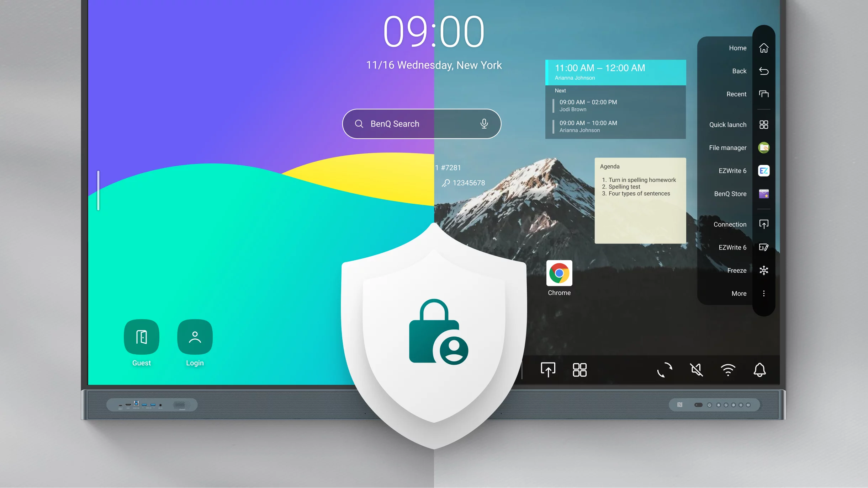Tap the WiFi status icon
The image size is (868, 488).
pyautogui.click(x=728, y=369)
